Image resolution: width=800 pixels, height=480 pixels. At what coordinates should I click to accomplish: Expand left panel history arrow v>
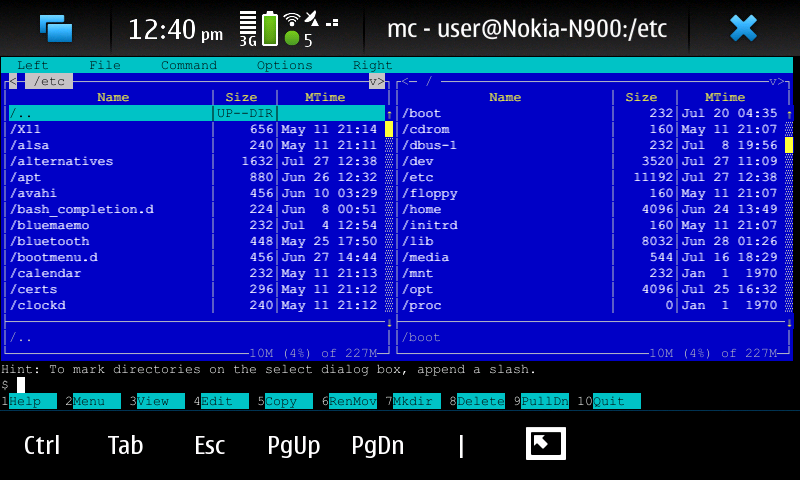pos(377,81)
